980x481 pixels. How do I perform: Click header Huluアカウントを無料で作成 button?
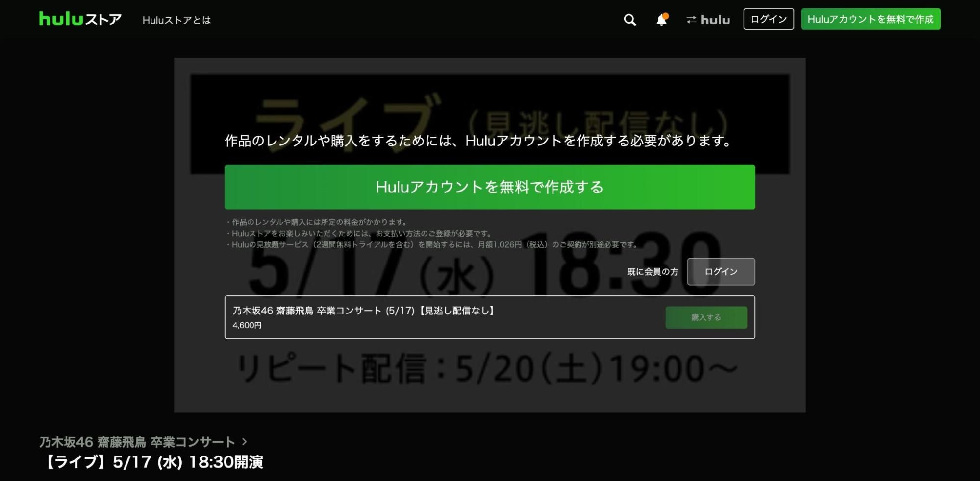point(871,19)
